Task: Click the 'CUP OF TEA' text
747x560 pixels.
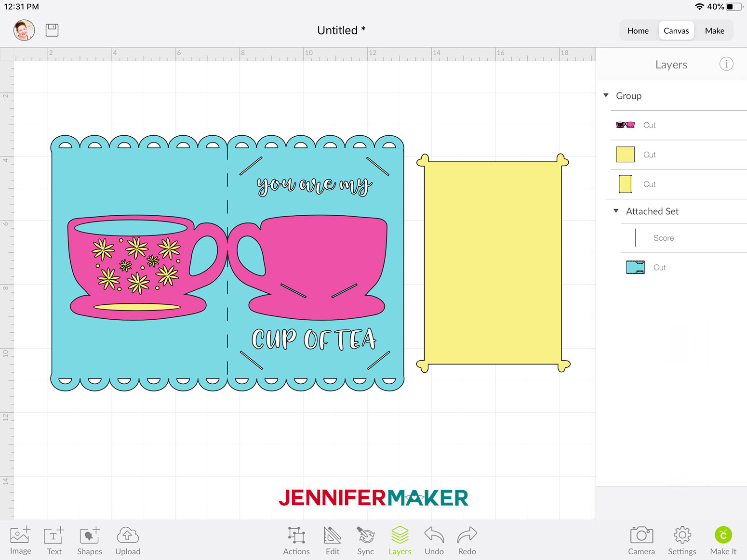Action: point(314,339)
